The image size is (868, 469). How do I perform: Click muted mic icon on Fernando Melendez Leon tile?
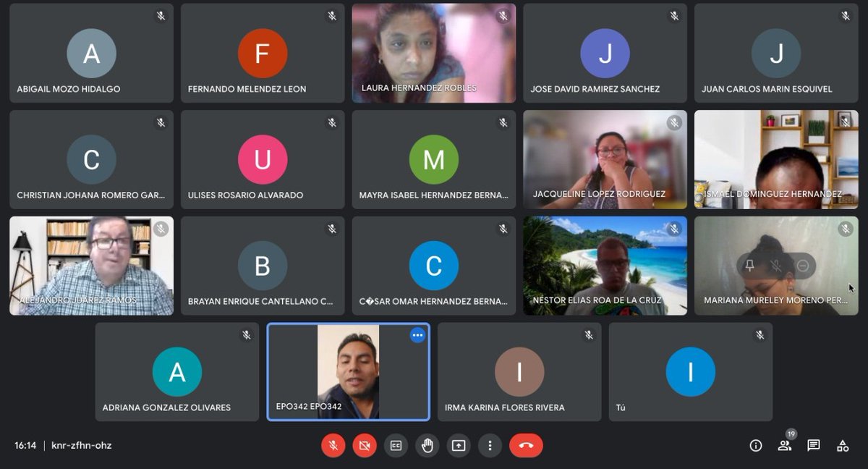tap(333, 16)
